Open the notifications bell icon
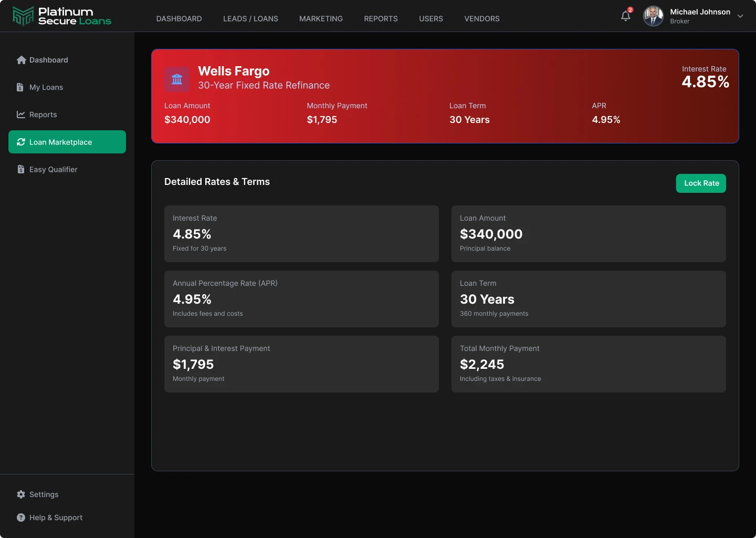 626,16
